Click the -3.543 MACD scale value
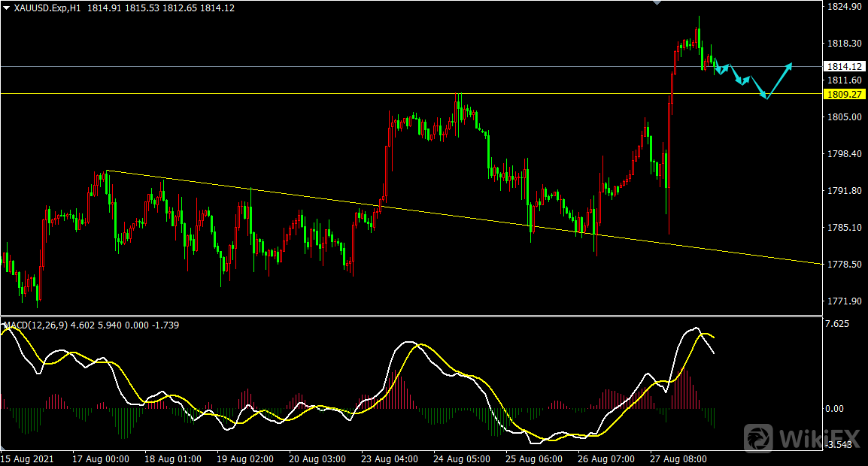This screenshot has height=466, width=868. tap(839, 445)
